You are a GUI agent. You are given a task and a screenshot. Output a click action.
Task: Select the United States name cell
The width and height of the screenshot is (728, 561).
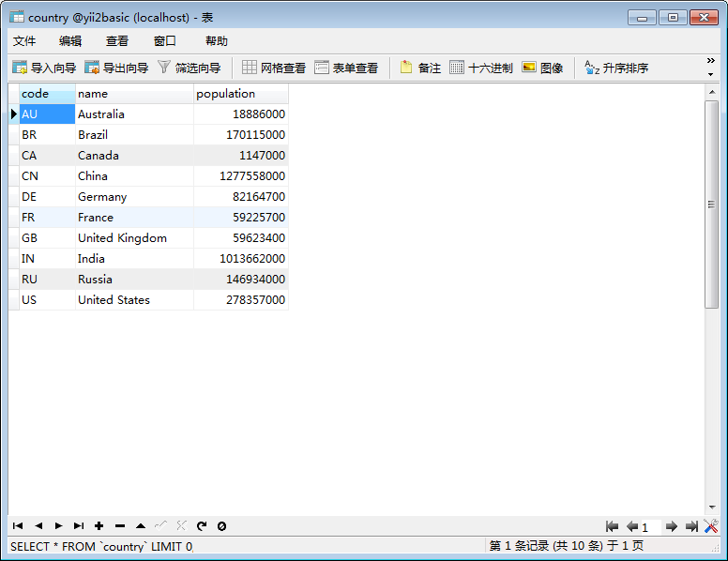(x=134, y=300)
